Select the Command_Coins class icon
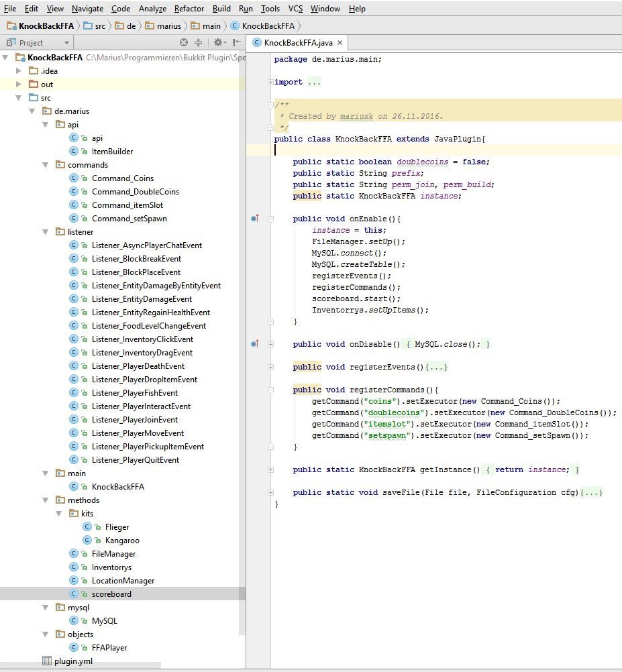The image size is (622, 672). point(74,178)
